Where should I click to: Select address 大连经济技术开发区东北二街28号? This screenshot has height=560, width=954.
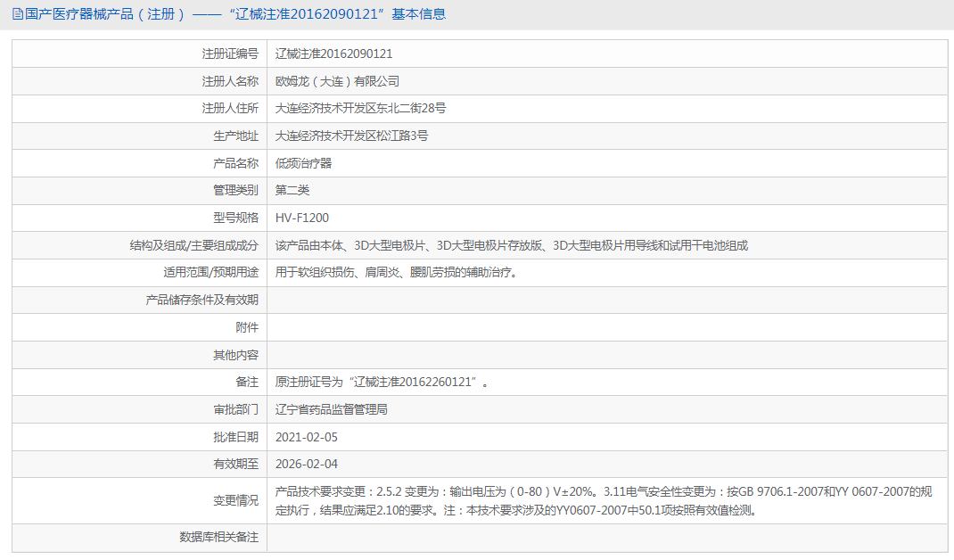tap(361, 109)
